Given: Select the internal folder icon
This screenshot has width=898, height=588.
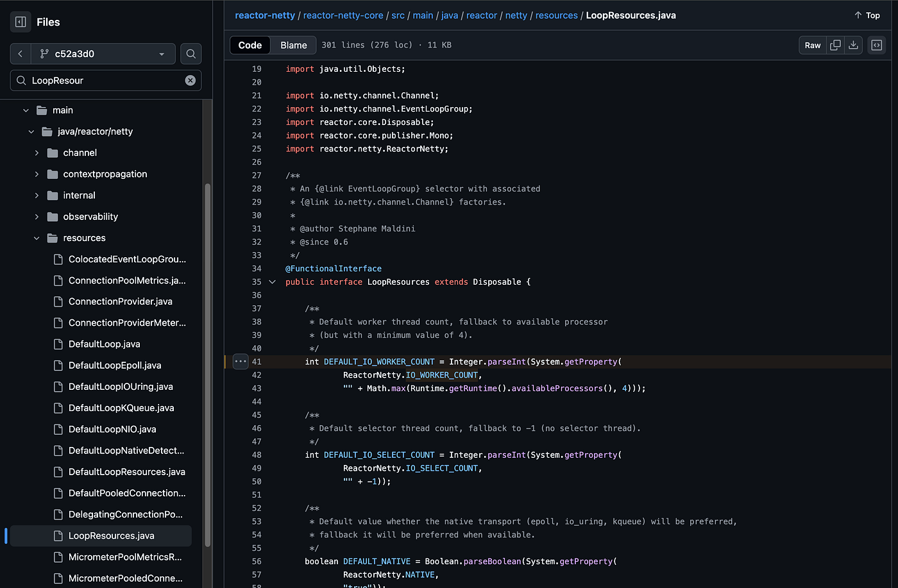Looking at the screenshot, I should (53, 195).
